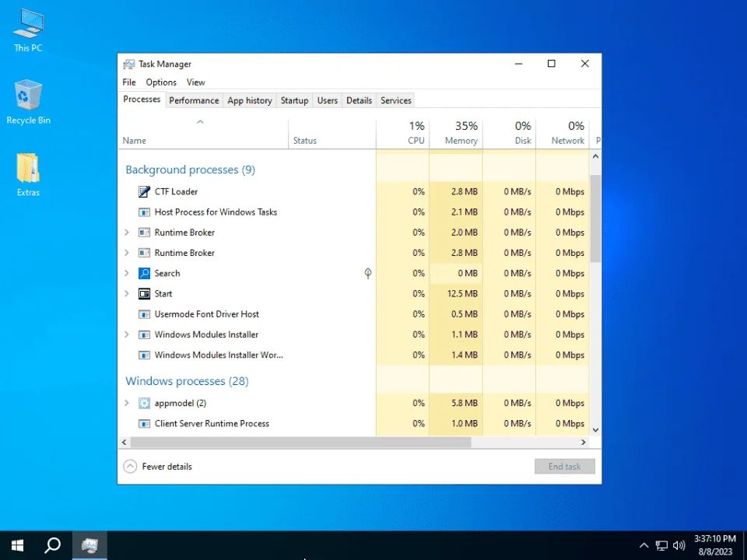The image size is (747, 560).
Task: Click the volume speaker icon in tray
Action: [x=679, y=545]
